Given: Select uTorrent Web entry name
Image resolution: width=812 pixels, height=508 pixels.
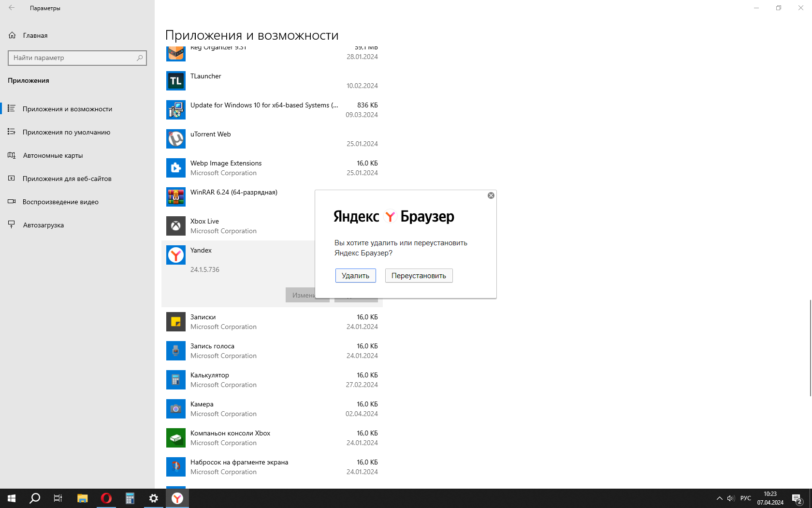Looking at the screenshot, I should tap(211, 134).
